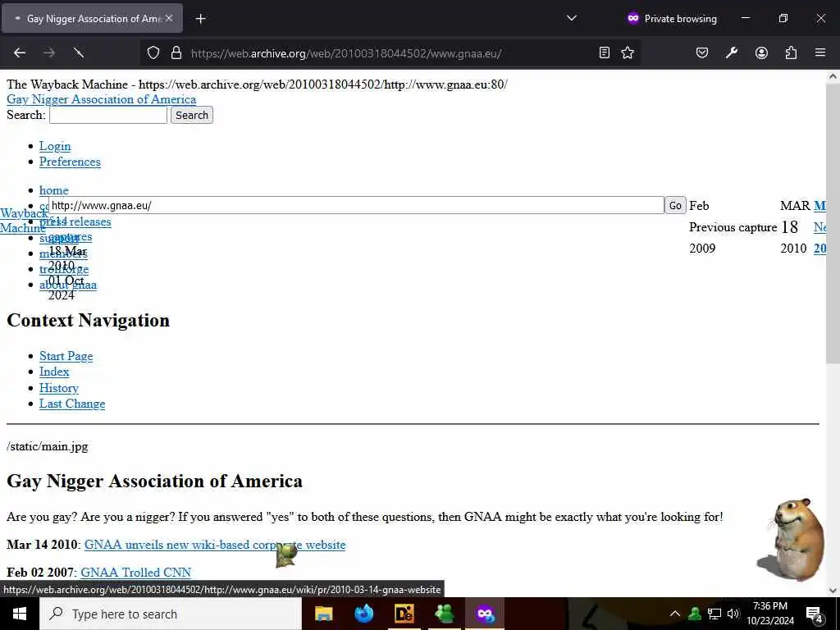The width and height of the screenshot is (840, 630).
Task: Open the Last Change link
Action: pos(72,404)
